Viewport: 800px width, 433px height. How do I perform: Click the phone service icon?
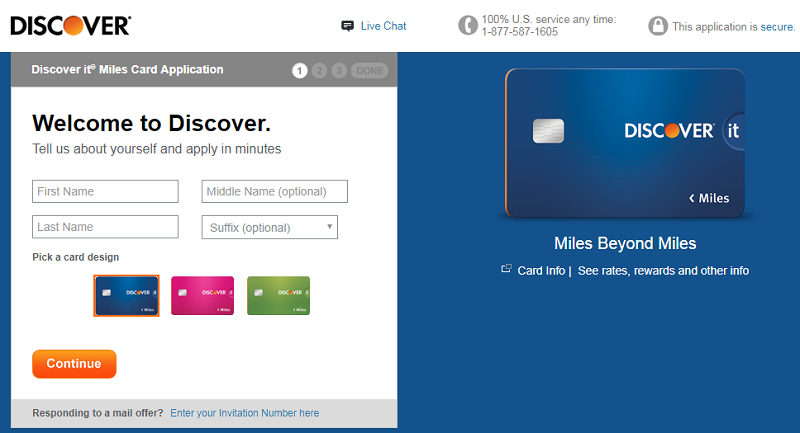(x=467, y=25)
